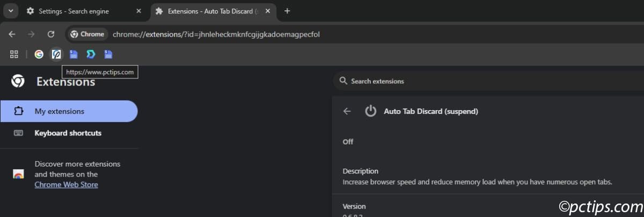Viewport: 644px width, 217px height.
Task: Close the Extensions - Auto Tab Discard tab
Action: point(267,11)
